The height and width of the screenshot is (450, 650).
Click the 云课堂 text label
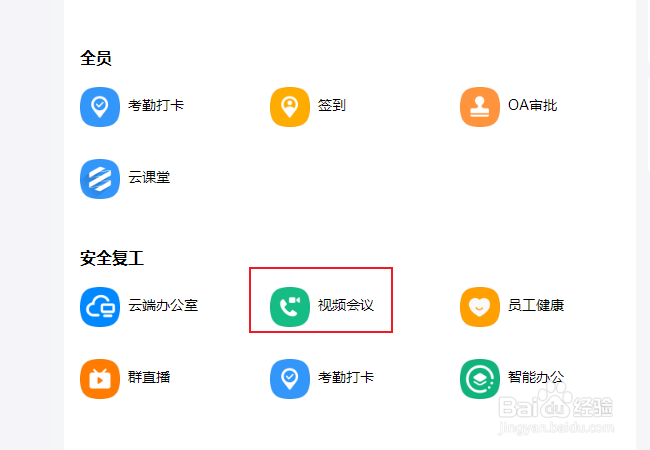pyautogui.click(x=149, y=177)
